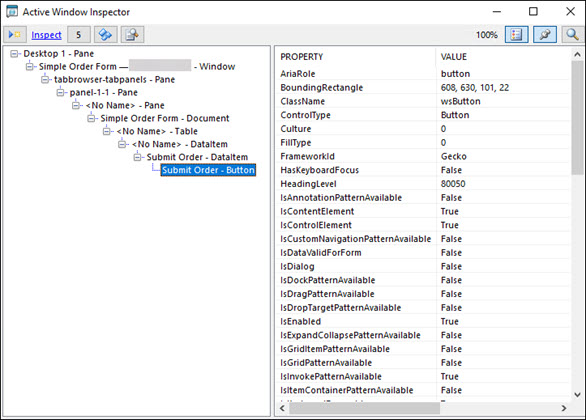Collapse the Simple Order Form Document node
Screen dimensions: 586x420
pyautogui.click(x=91, y=118)
